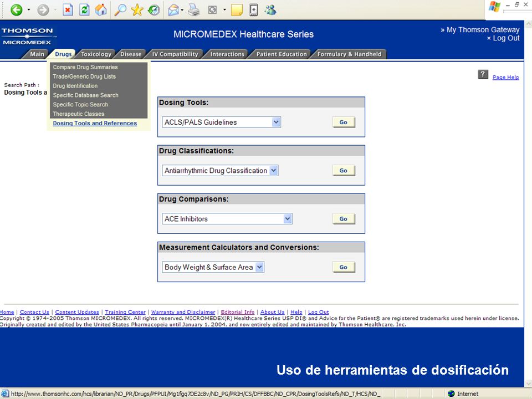This screenshot has height=399, width=532.
Task: Open the About Us footer link
Action: [x=273, y=312]
